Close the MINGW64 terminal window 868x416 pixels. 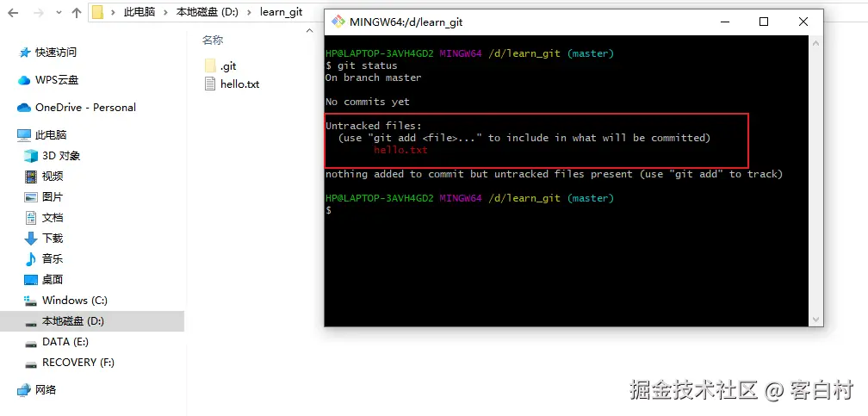click(x=803, y=22)
